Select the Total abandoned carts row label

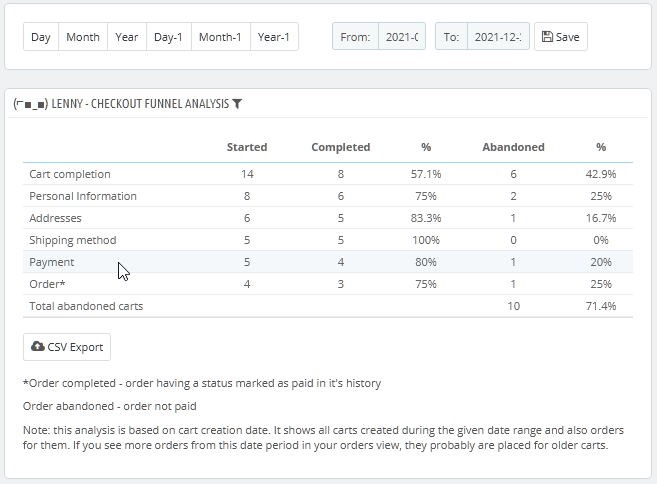point(86,306)
